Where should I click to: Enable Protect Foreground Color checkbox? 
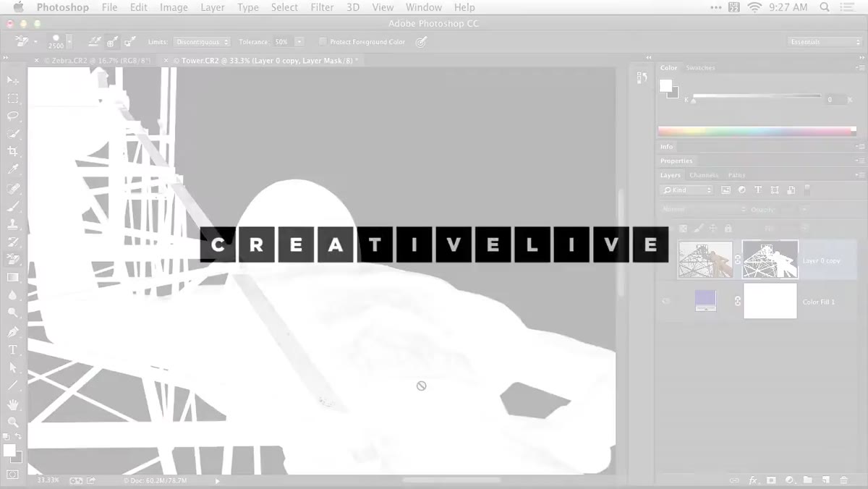tap(323, 42)
